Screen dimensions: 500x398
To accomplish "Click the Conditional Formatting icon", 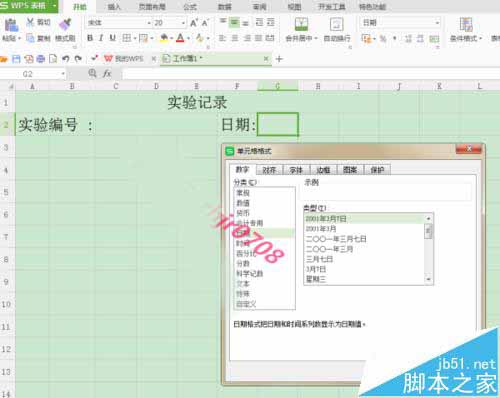I will pos(466,24).
